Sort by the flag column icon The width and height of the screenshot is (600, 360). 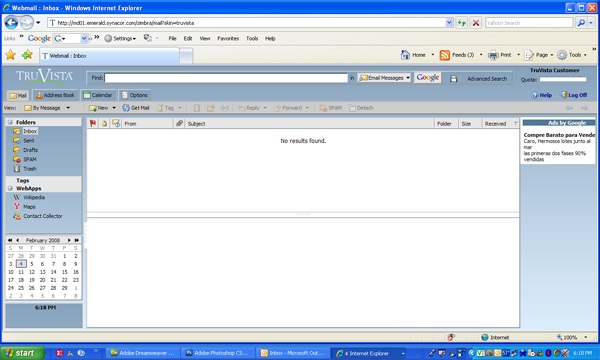[x=93, y=123]
